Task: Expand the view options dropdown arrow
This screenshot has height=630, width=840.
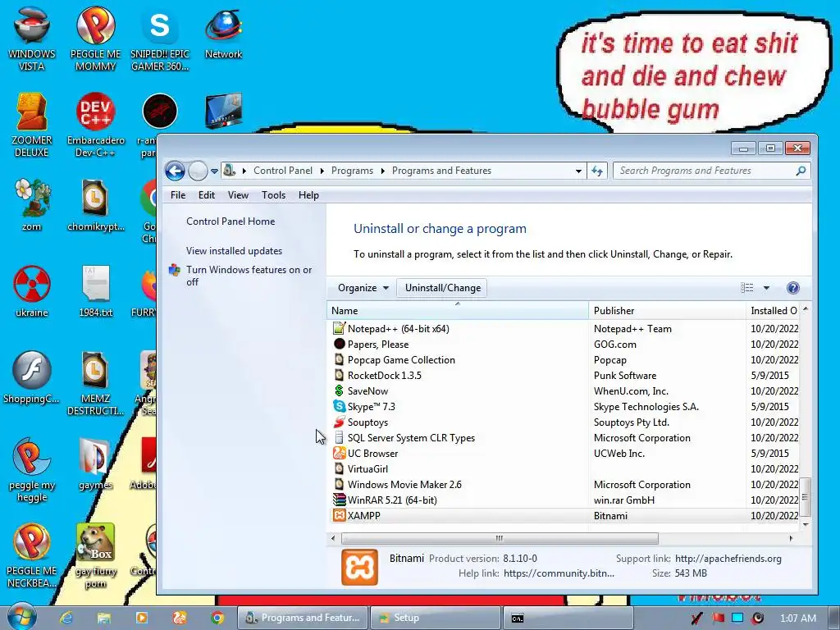Action: click(x=767, y=288)
